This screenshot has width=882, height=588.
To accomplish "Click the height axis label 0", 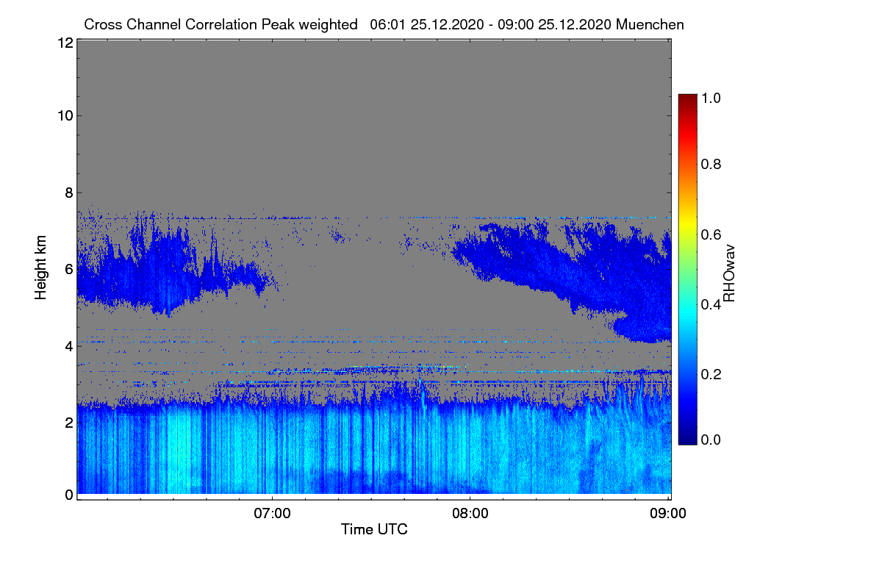I will (69, 495).
